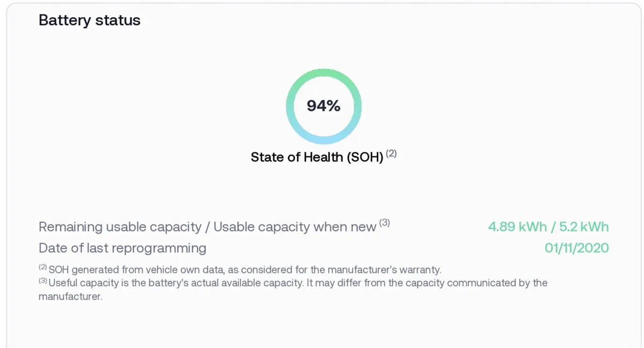644x348 pixels.
Task: Click the word 'manufacturer.' ending the footnote
Action: click(70, 296)
